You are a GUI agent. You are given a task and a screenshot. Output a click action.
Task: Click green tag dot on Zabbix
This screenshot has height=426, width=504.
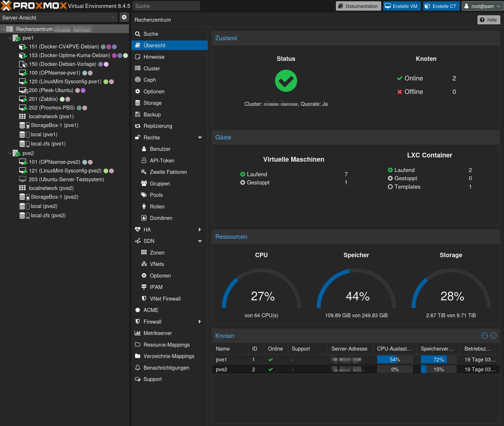[62, 99]
